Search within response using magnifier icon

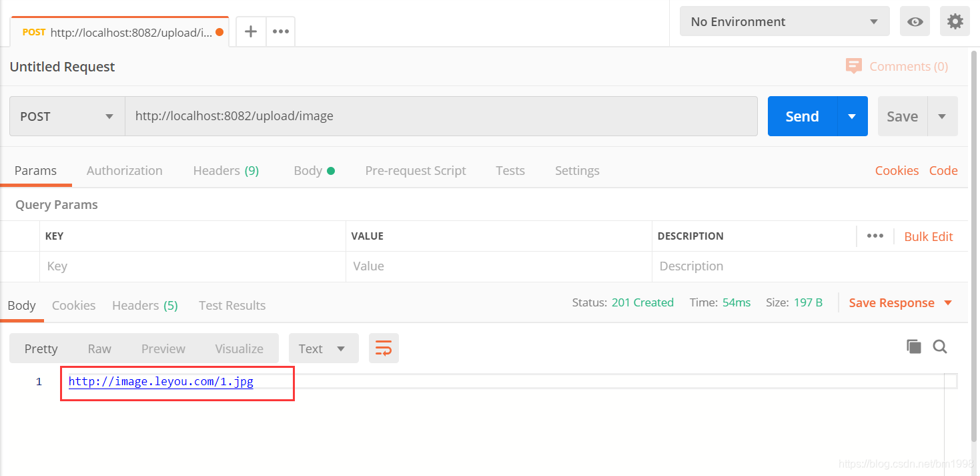(x=940, y=346)
